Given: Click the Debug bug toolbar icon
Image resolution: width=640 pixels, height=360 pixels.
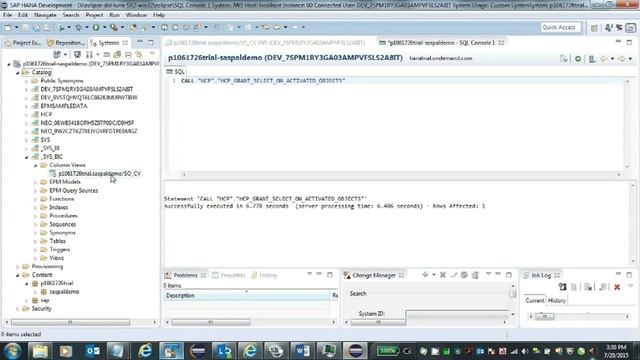Looking at the screenshot, I should coord(78,27).
